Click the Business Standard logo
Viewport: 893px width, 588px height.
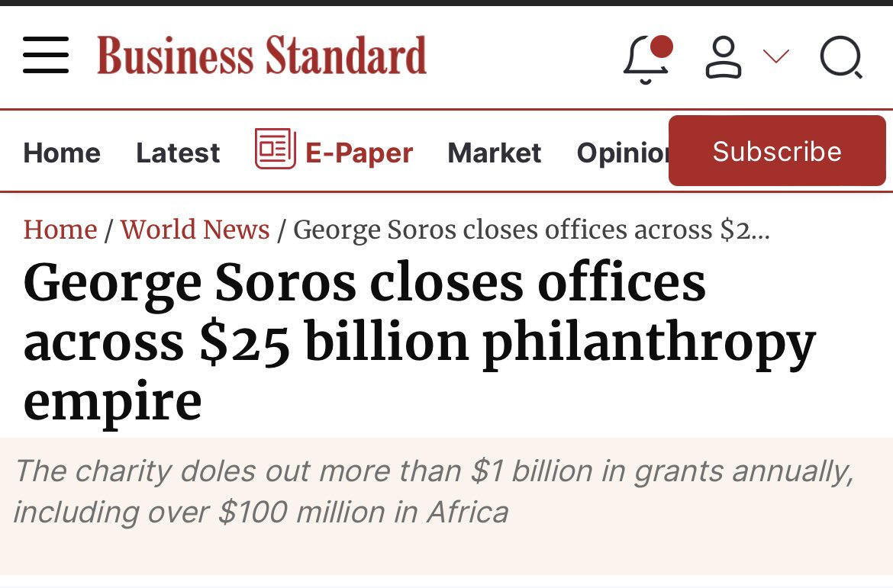click(262, 56)
